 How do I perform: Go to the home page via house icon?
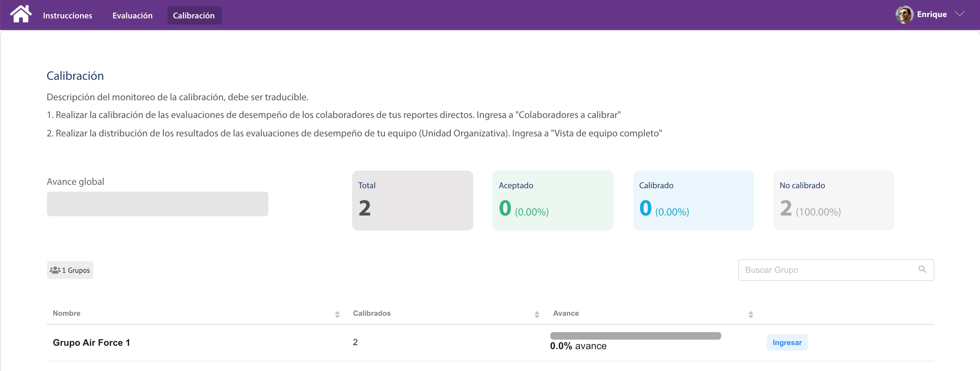(20, 14)
